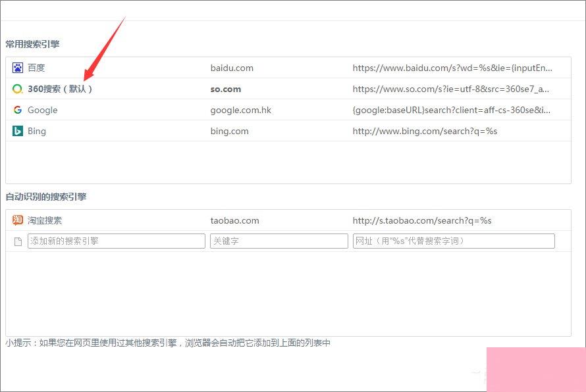The height and width of the screenshot is (392, 586).
Task: Click the google.com.hk keyword cell
Action: [x=241, y=110]
